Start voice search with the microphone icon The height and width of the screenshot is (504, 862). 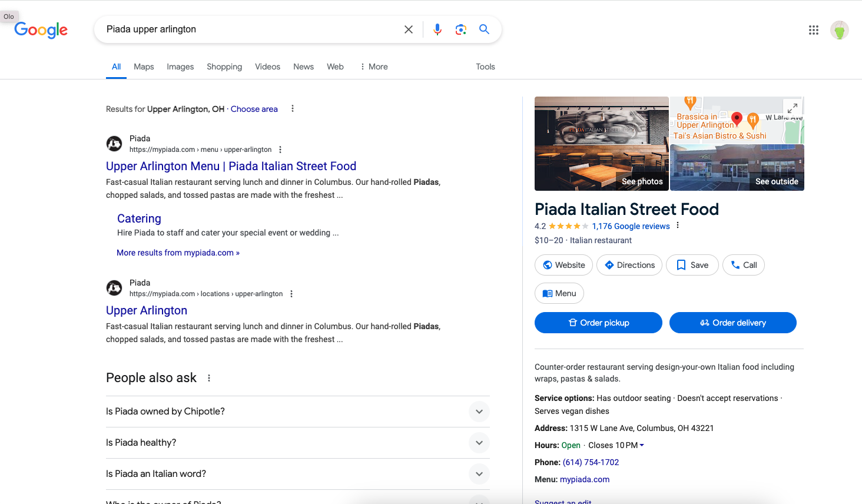coord(437,29)
